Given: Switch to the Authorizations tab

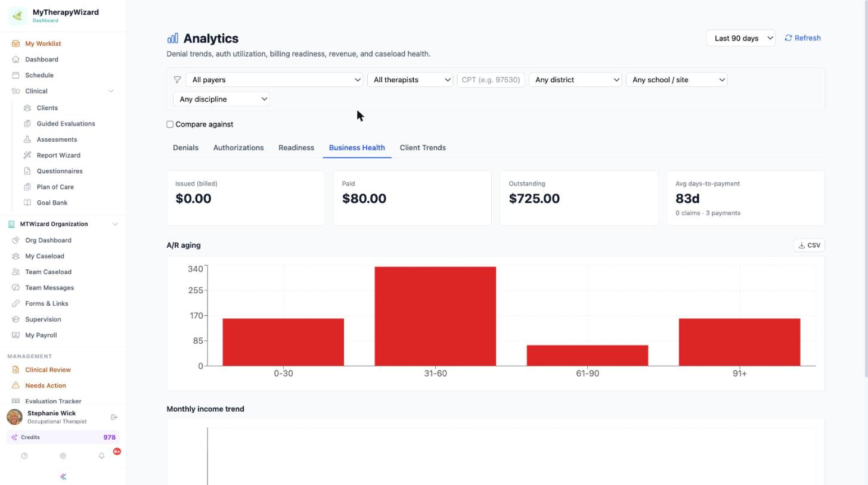Looking at the screenshot, I should click(x=238, y=148).
